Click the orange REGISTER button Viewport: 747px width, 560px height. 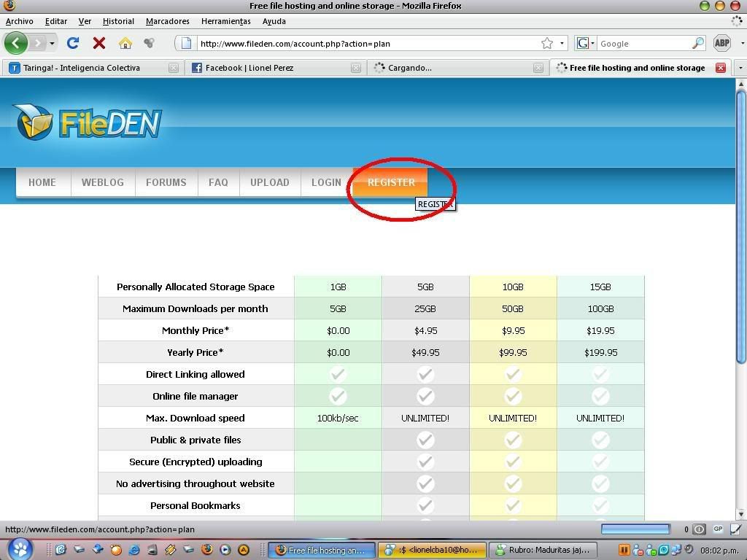coord(391,182)
